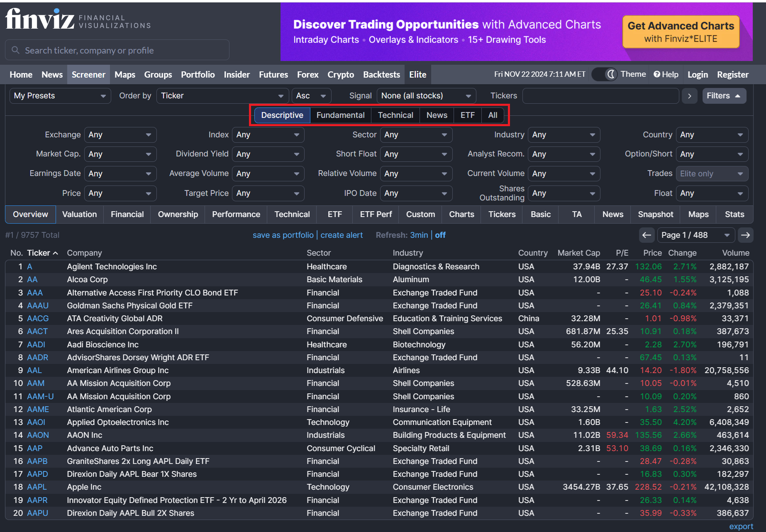
Task: Open Crypto in the navigation bar
Action: (x=341, y=75)
